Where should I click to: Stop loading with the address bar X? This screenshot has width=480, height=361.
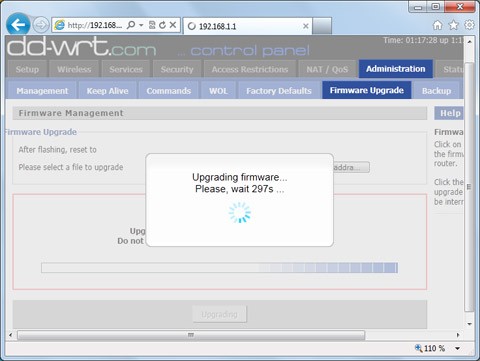[173, 25]
